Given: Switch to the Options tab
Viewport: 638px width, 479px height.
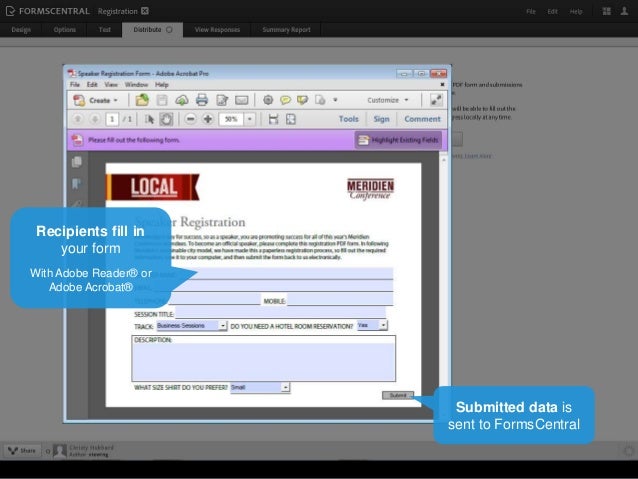Looking at the screenshot, I should 65,30.
